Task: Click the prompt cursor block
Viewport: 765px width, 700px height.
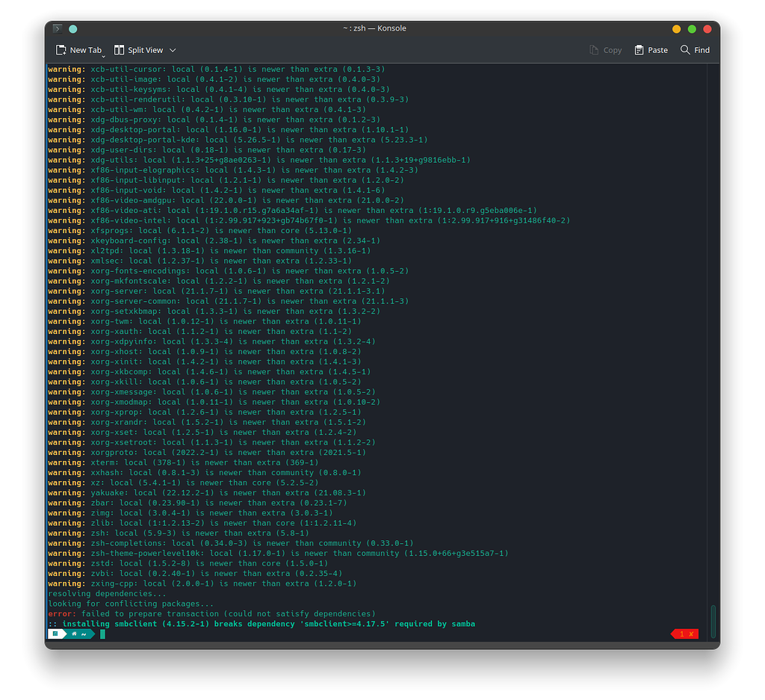Action: (x=102, y=634)
